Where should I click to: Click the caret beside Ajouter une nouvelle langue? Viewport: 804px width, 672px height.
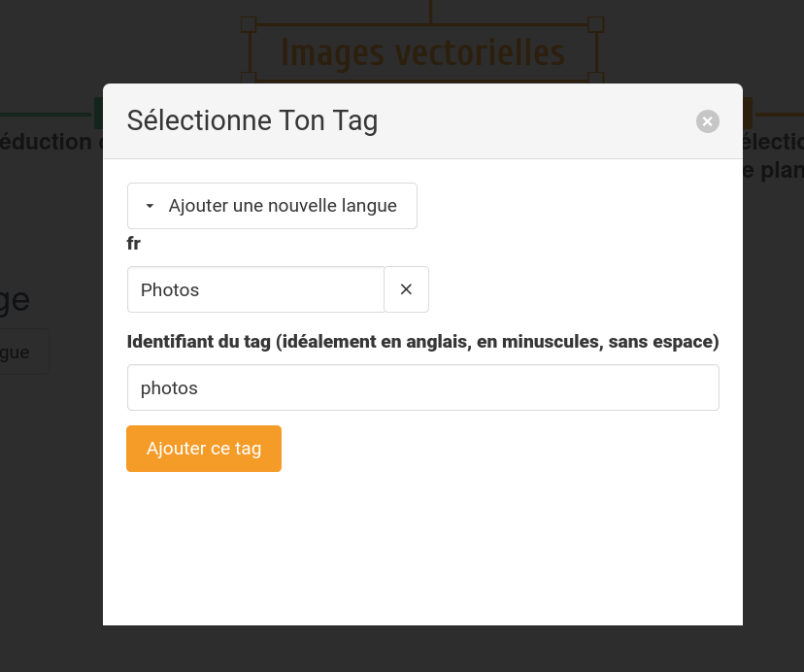pyautogui.click(x=150, y=206)
